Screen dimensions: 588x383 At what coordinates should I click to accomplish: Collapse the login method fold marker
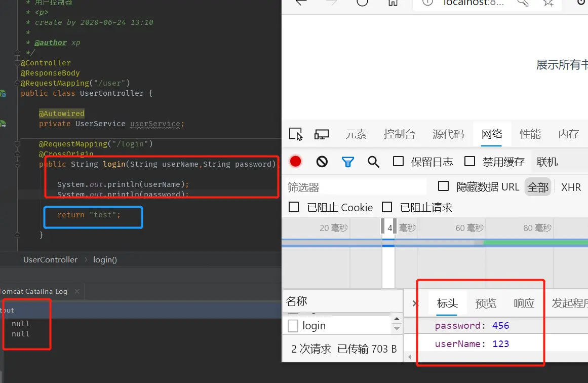click(17, 164)
